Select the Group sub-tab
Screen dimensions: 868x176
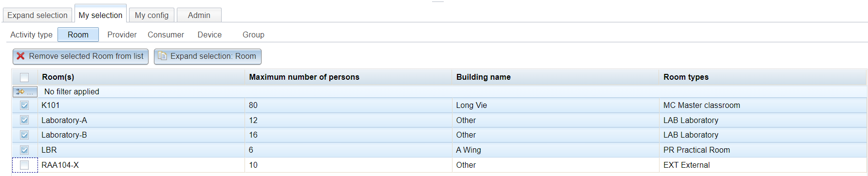253,35
